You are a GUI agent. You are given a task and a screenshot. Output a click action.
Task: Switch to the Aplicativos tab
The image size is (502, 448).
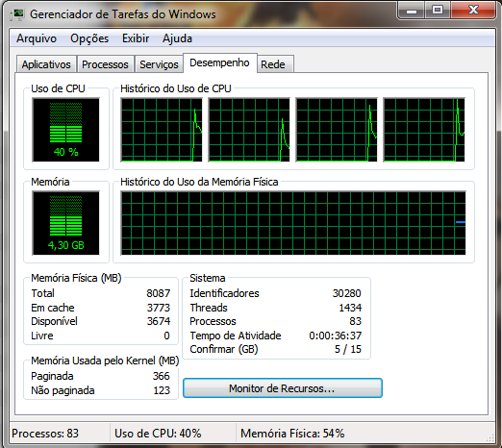[46, 64]
